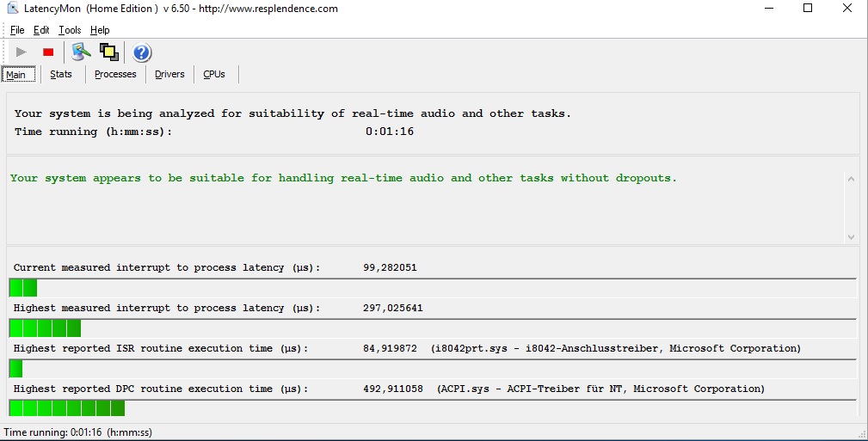Screen dimensions: 868x441
Task: Click 'Highest reported ISR routine execution time' label
Action: tap(161, 349)
